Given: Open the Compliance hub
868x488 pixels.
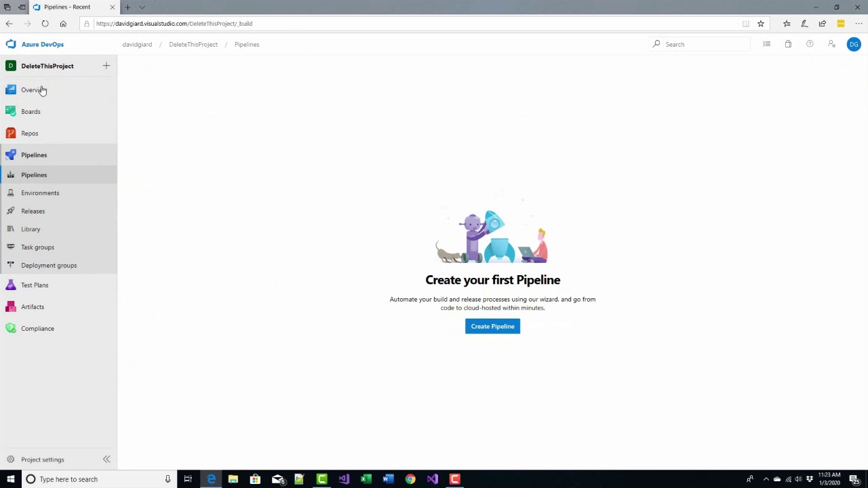Looking at the screenshot, I should [x=58, y=328].
